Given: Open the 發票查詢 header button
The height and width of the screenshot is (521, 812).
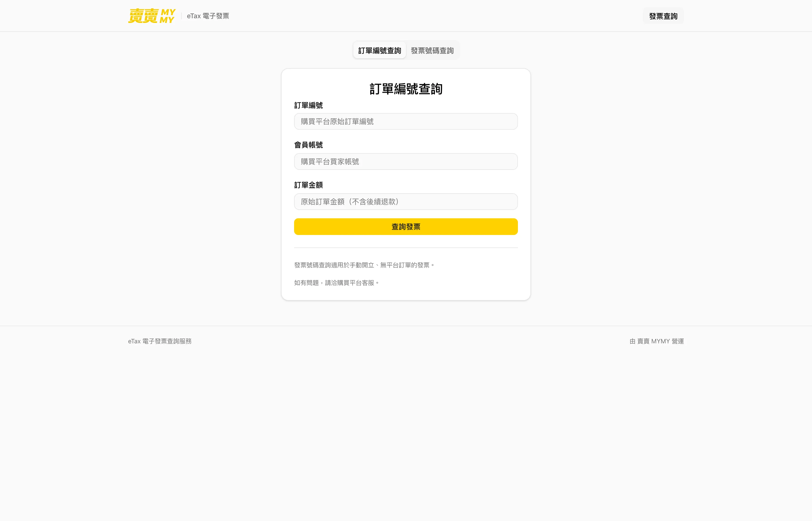Looking at the screenshot, I should [x=663, y=16].
